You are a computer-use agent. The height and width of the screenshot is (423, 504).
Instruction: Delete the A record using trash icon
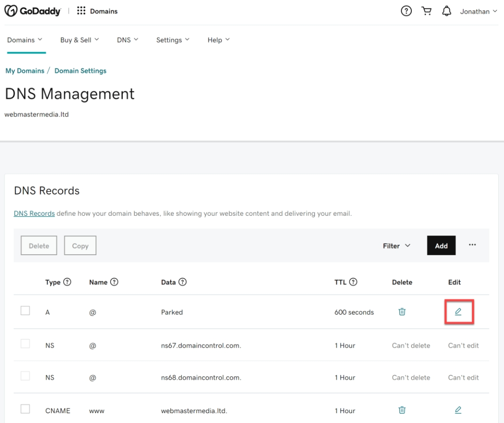[x=402, y=312]
